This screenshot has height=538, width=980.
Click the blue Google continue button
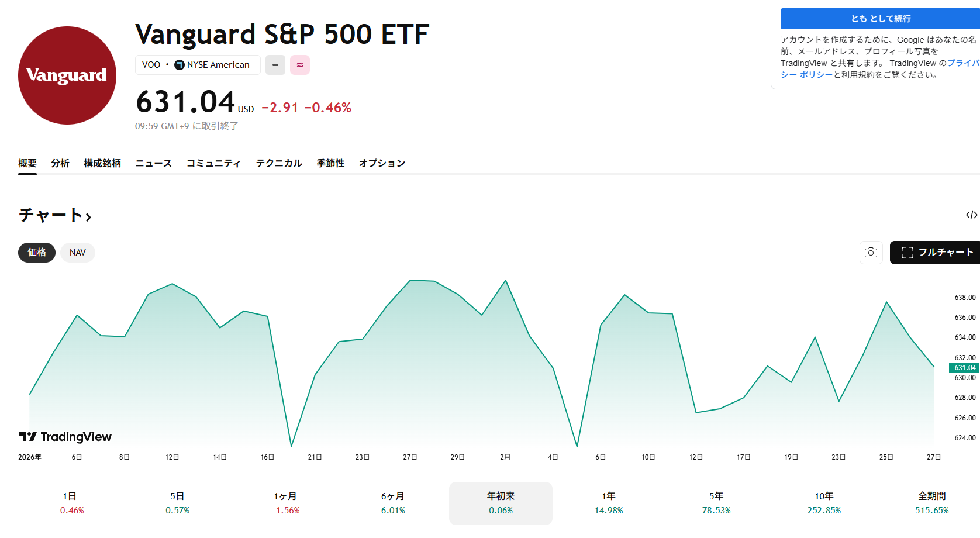pos(880,19)
